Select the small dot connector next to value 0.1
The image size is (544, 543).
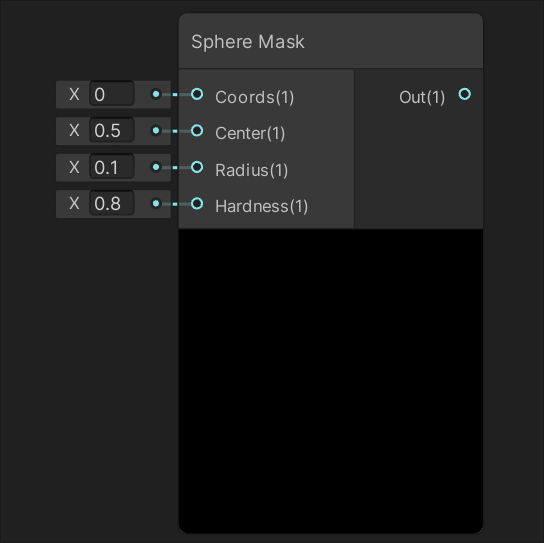(x=156, y=167)
